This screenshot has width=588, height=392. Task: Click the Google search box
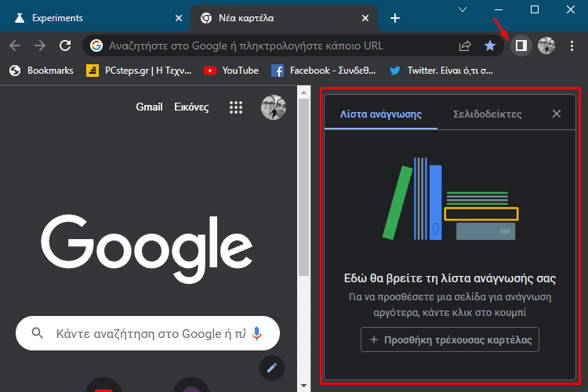[147, 333]
